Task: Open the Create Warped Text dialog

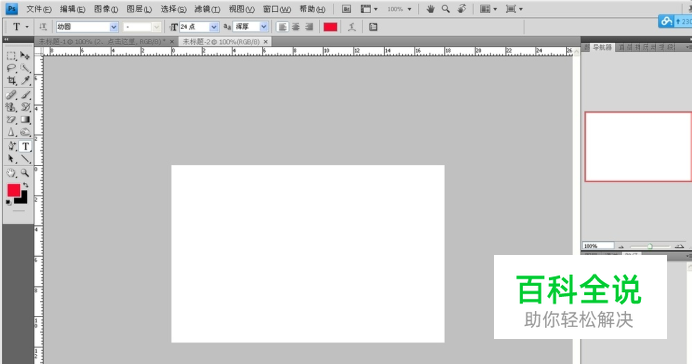Action: click(x=352, y=27)
